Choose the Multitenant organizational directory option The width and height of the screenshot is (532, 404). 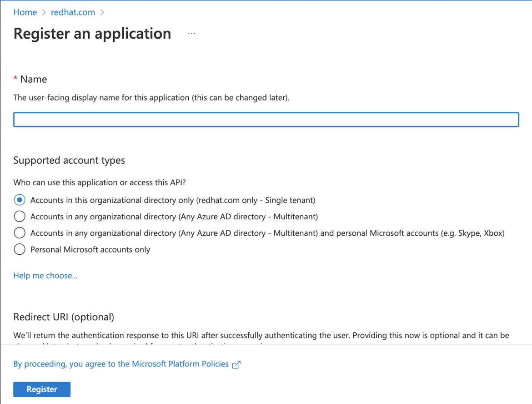pos(20,216)
